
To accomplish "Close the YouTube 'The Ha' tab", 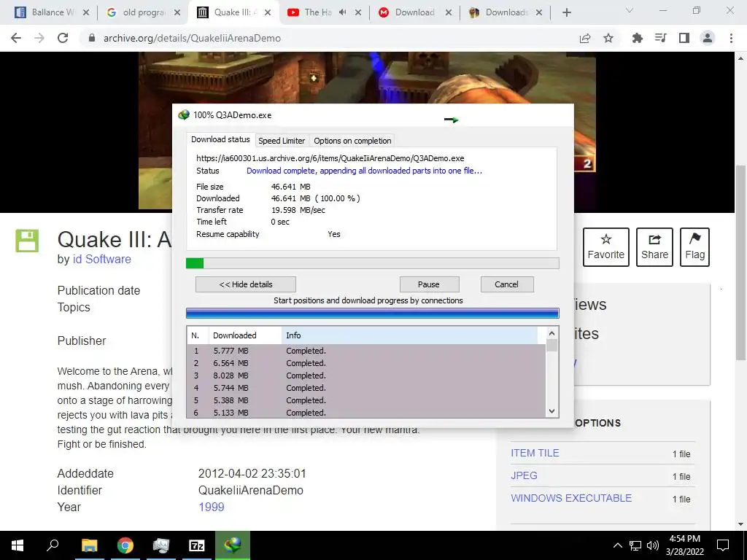I will coord(358,12).
